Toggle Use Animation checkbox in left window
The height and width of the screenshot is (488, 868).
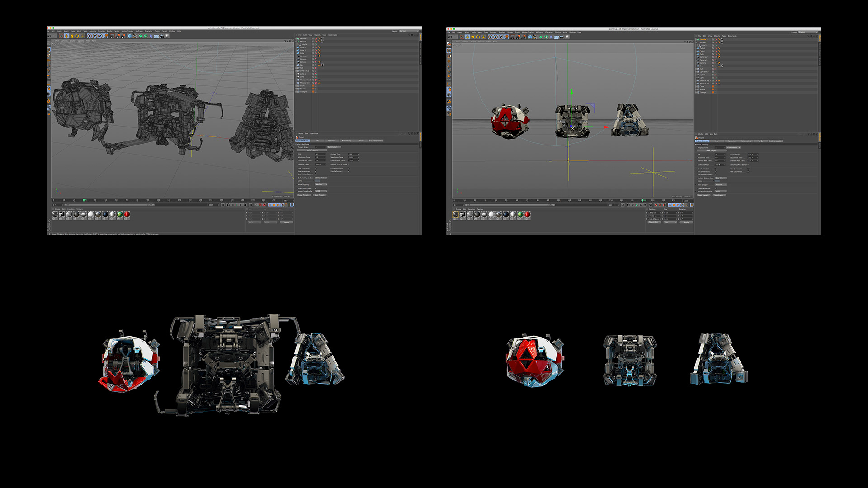click(316, 168)
